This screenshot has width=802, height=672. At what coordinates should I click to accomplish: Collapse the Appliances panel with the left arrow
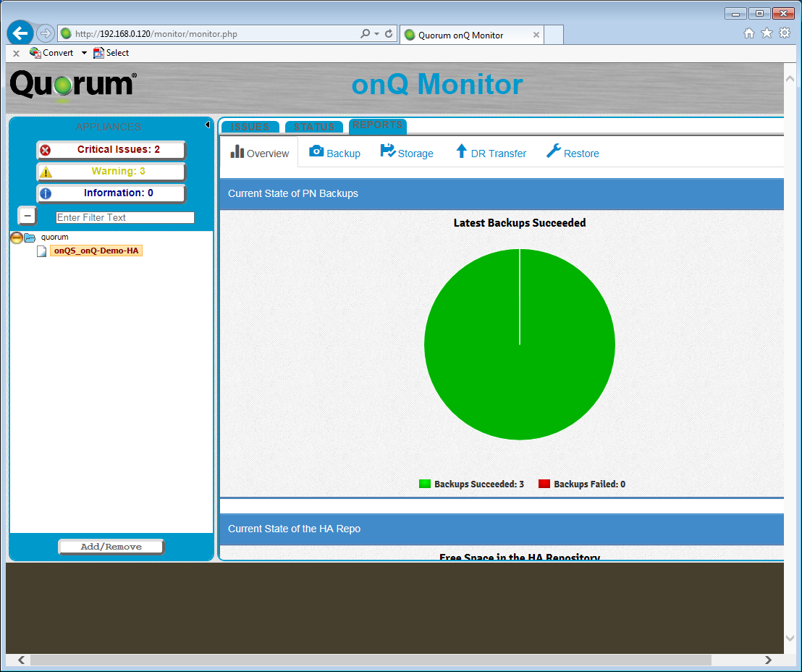point(207,124)
